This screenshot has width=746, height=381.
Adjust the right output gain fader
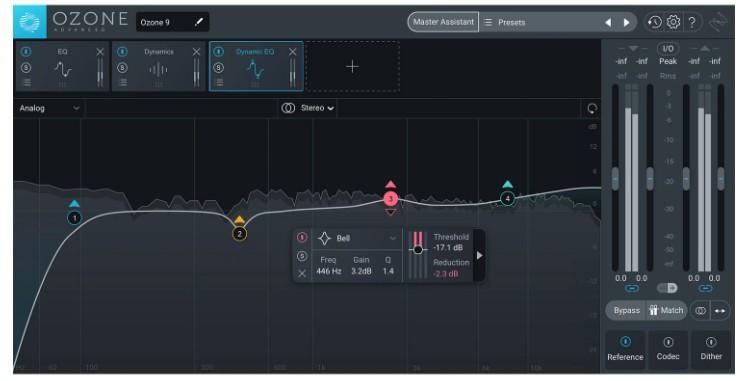click(x=721, y=179)
